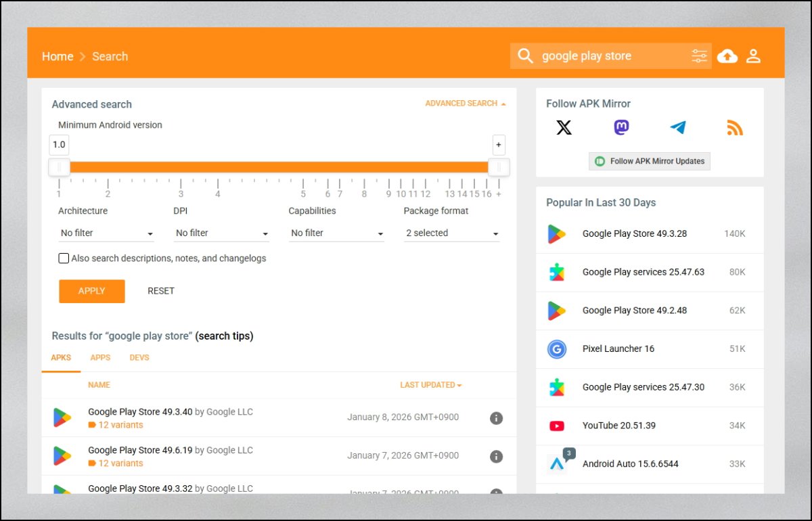
Task: Open 12 variants under Play Store 49.6.19
Action: tap(120, 463)
